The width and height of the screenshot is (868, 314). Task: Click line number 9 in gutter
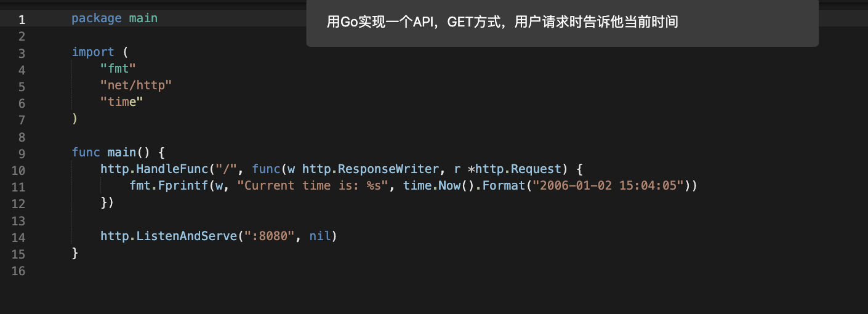(22, 152)
